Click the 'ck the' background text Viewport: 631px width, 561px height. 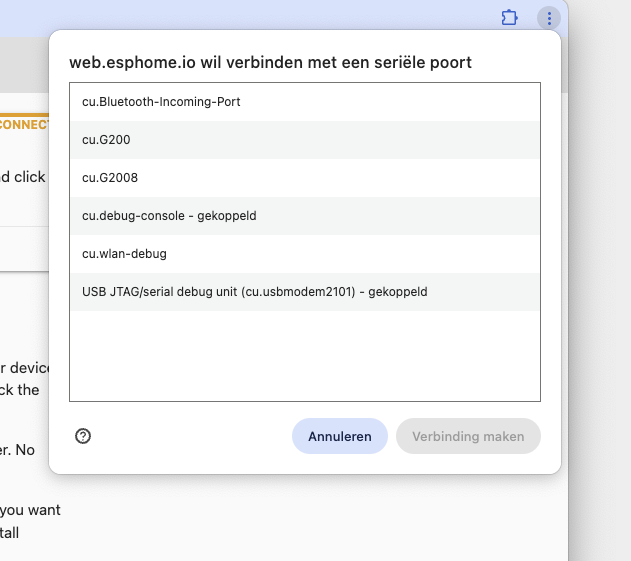pos(20,390)
